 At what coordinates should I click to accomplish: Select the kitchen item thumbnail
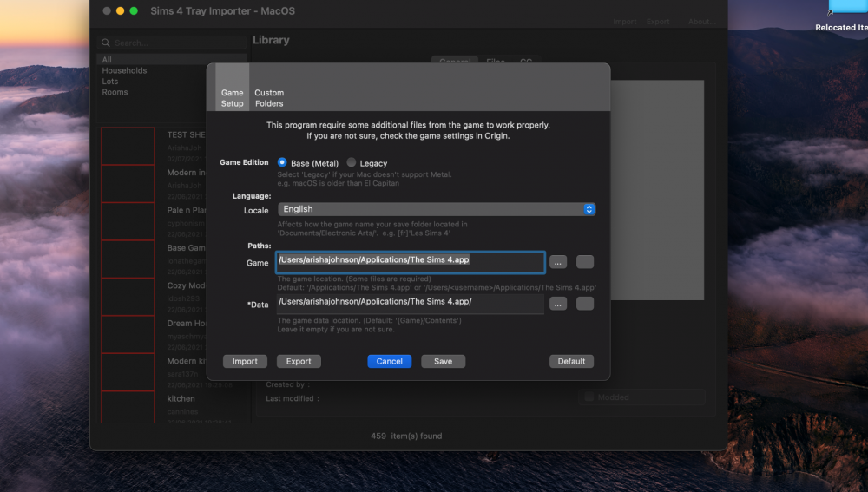128,407
